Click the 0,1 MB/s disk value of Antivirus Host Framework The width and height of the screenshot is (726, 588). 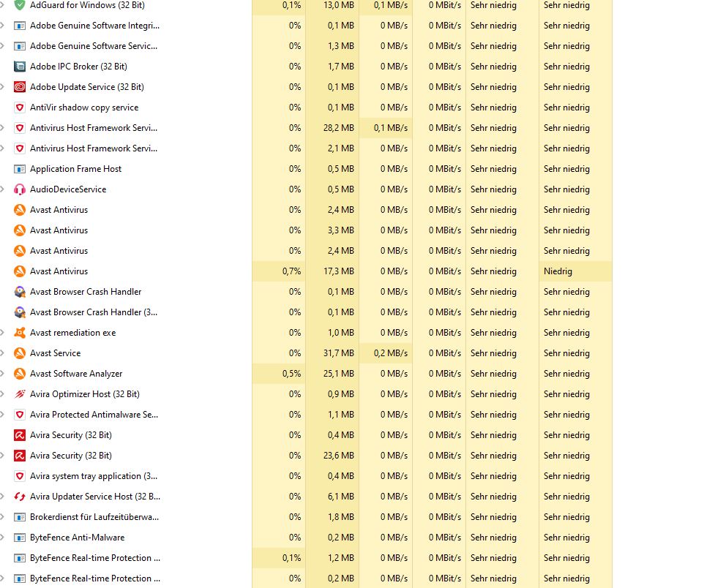(x=390, y=128)
